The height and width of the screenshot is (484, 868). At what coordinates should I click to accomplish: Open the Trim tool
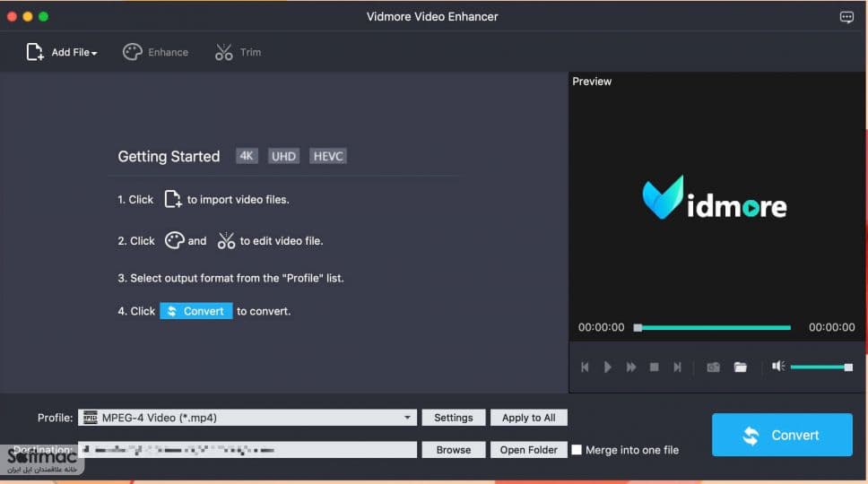point(238,52)
